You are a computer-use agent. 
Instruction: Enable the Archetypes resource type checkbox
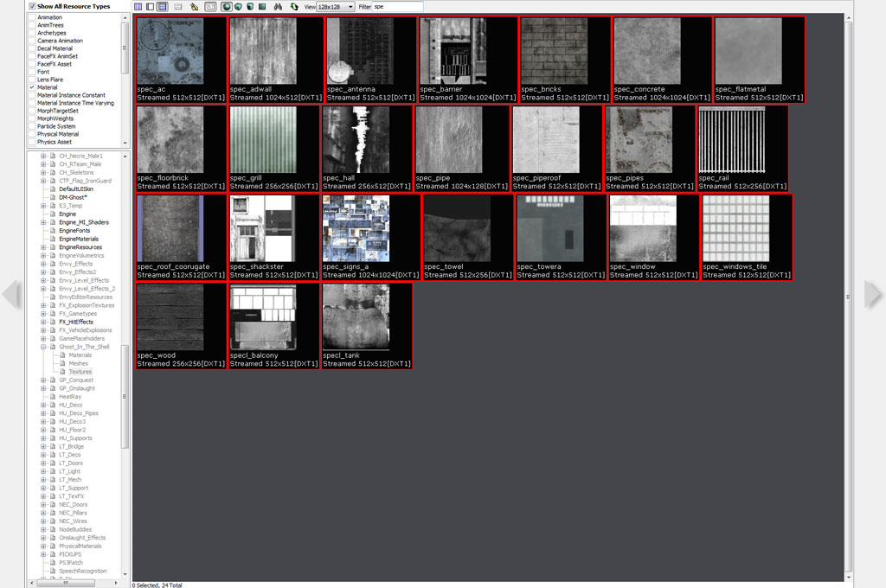[x=32, y=34]
